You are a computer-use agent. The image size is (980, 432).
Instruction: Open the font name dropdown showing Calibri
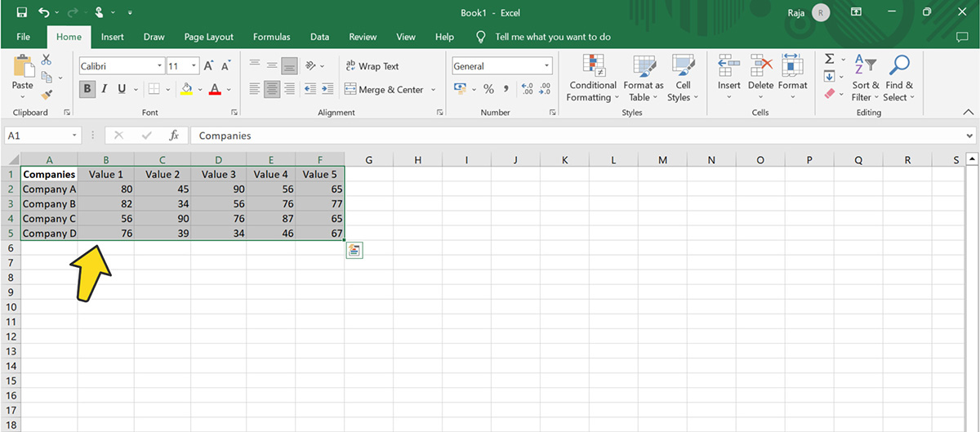tap(160, 66)
